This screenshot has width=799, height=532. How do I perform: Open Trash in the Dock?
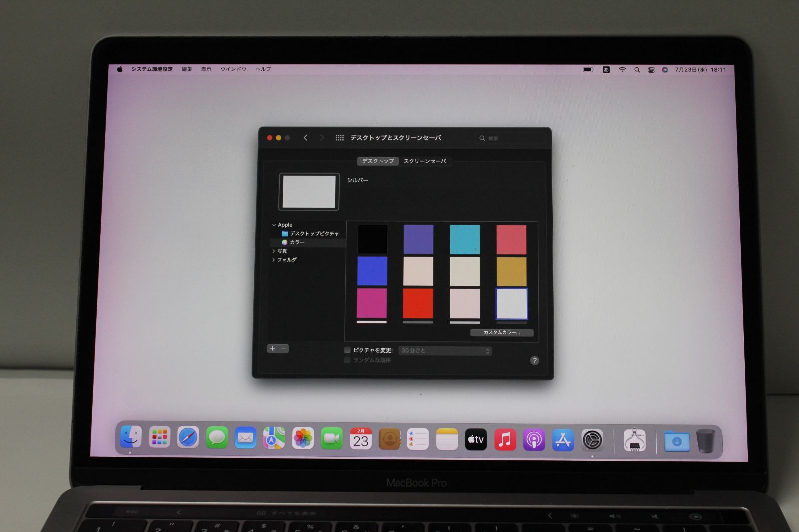(x=706, y=441)
